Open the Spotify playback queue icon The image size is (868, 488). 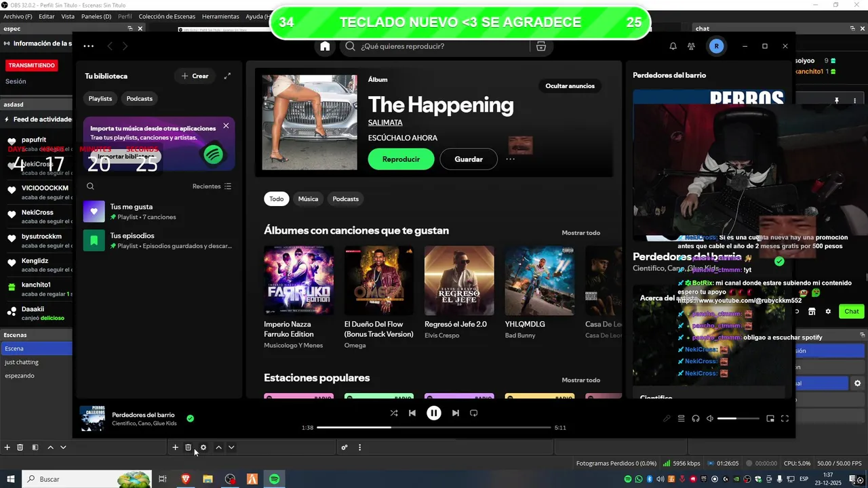tap(682, 419)
